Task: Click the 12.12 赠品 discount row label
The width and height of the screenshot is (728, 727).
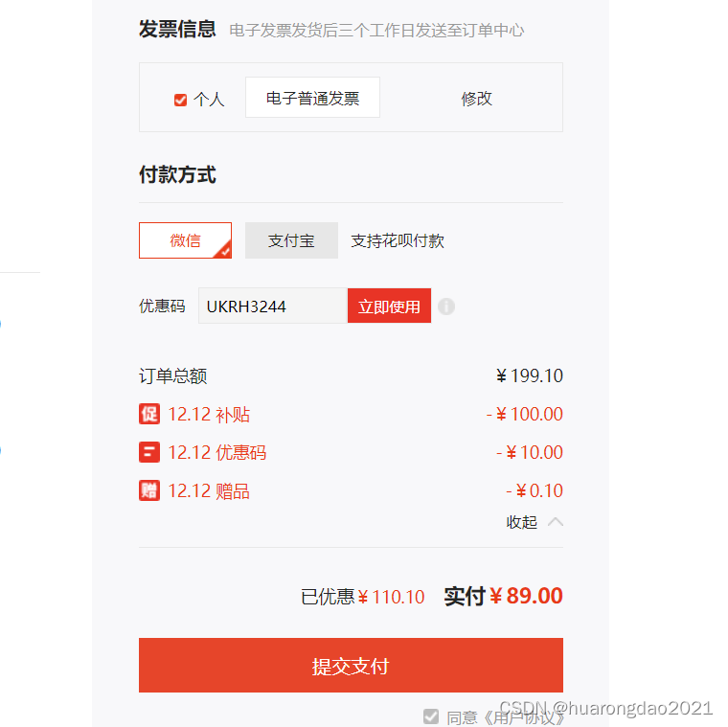Action: pyautogui.click(x=209, y=491)
